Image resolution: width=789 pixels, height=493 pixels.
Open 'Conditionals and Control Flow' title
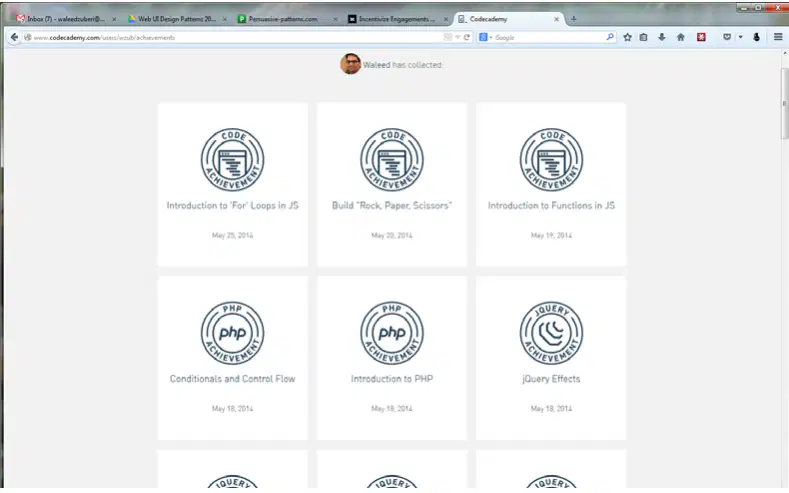(232, 379)
